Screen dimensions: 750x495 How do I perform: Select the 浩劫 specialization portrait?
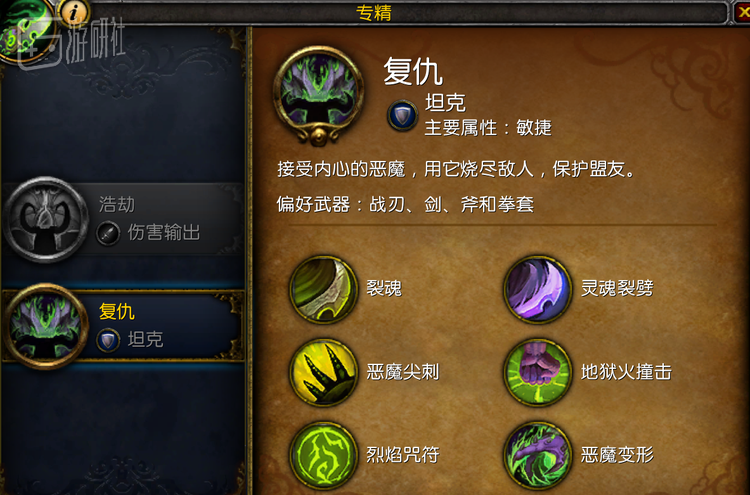tap(46, 220)
